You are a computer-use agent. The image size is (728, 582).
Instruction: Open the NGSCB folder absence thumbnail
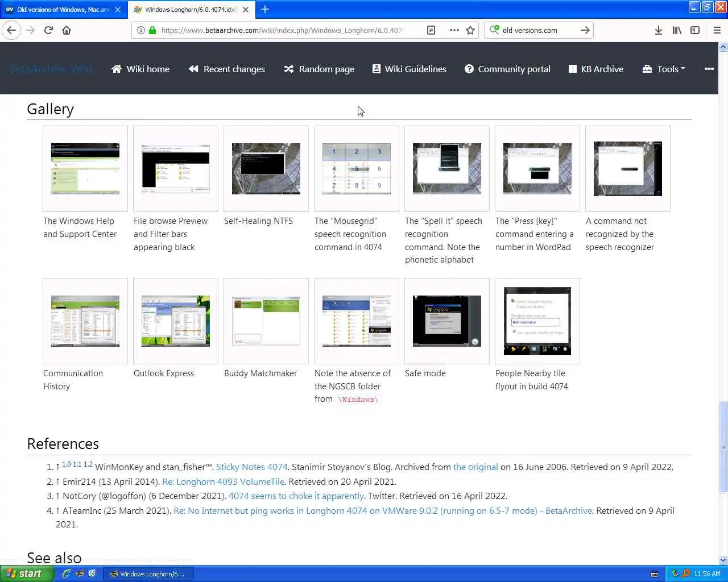[x=357, y=321]
